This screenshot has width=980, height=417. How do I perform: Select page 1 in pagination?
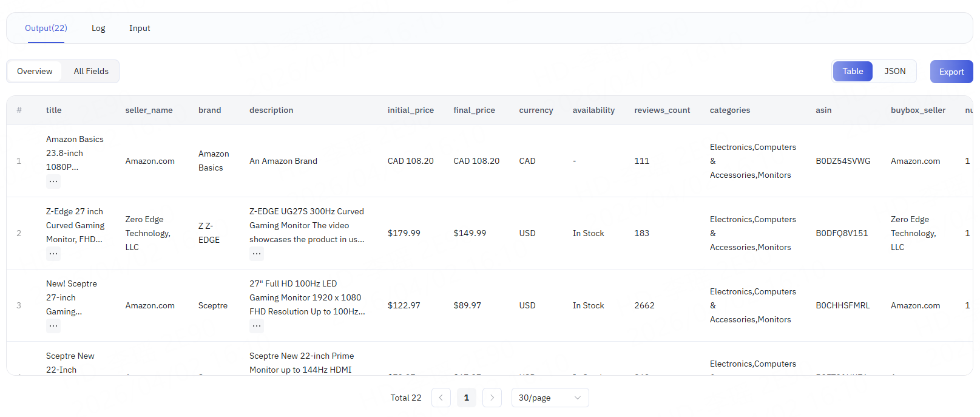(x=467, y=398)
